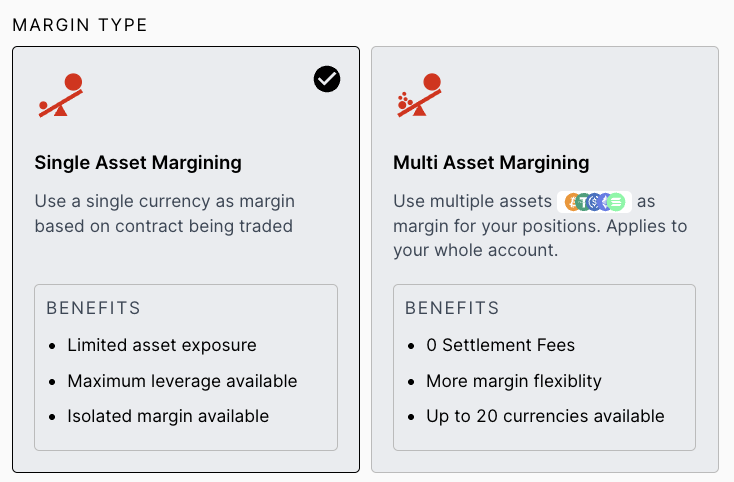Image resolution: width=734 pixels, height=482 pixels.
Task: Click the Single Asset BENEFITS box header
Action: [x=93, y=308]
